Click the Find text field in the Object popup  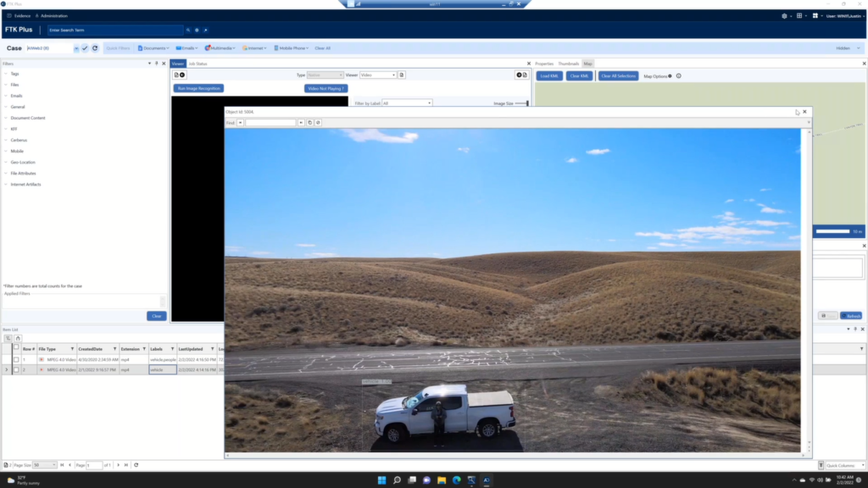tap(270, 123)
